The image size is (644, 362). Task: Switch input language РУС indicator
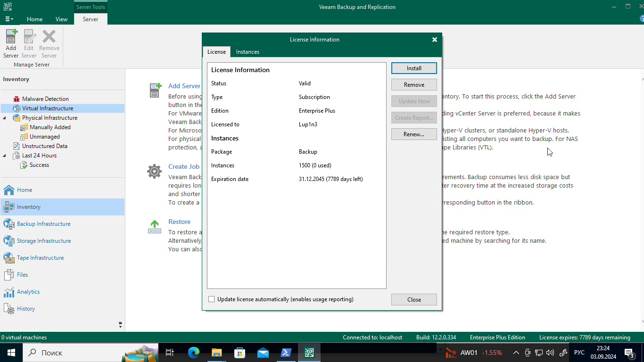(579, 353)
